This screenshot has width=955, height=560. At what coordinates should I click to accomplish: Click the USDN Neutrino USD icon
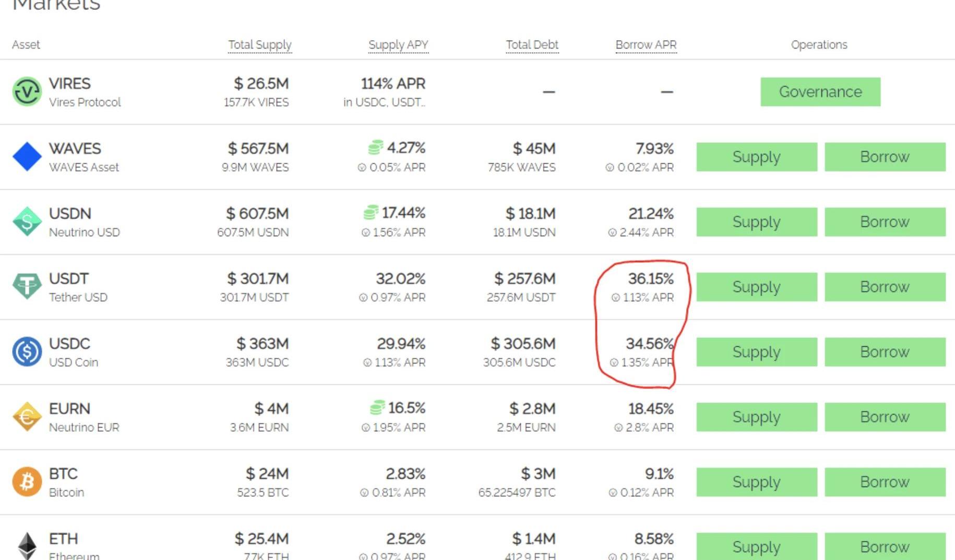point(27,222)
